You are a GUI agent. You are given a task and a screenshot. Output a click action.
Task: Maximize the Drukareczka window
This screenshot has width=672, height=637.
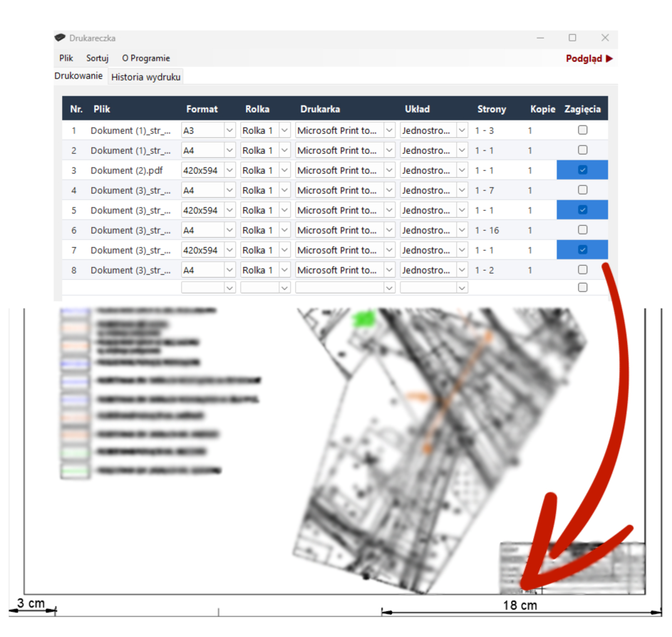coord(572,38)
